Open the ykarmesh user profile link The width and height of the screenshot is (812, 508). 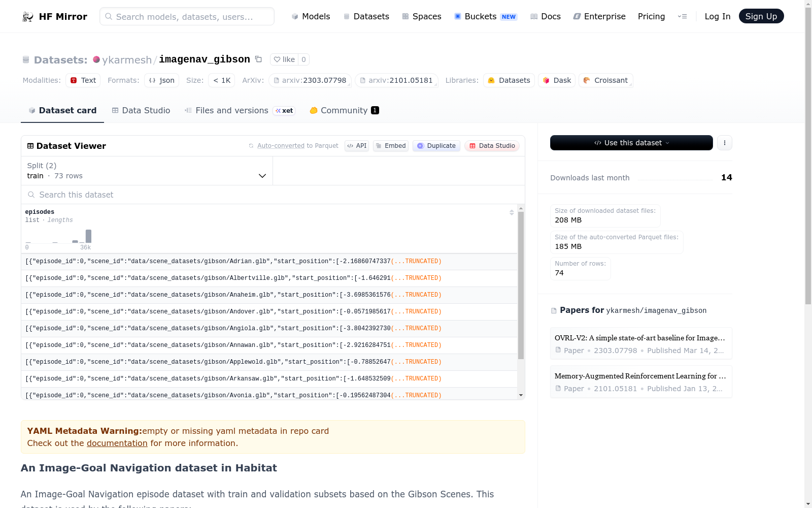(x=127, y=60)
